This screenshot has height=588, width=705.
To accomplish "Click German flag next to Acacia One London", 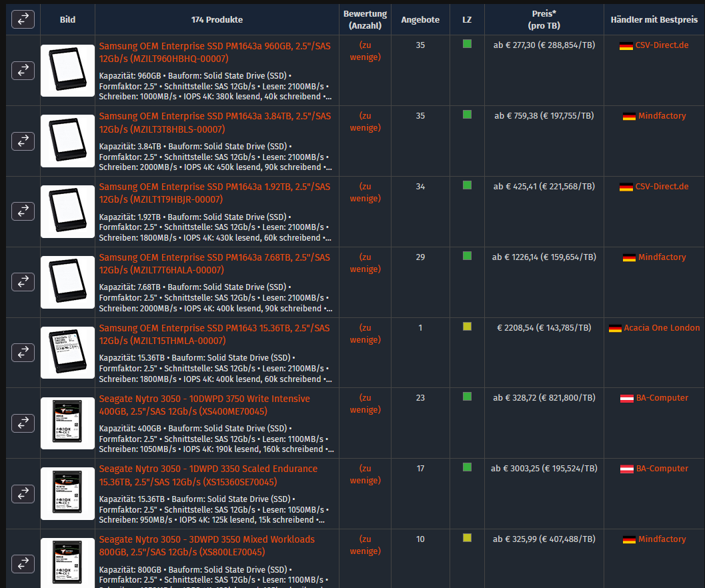I will pyautogui.click(x=615, y=328).
